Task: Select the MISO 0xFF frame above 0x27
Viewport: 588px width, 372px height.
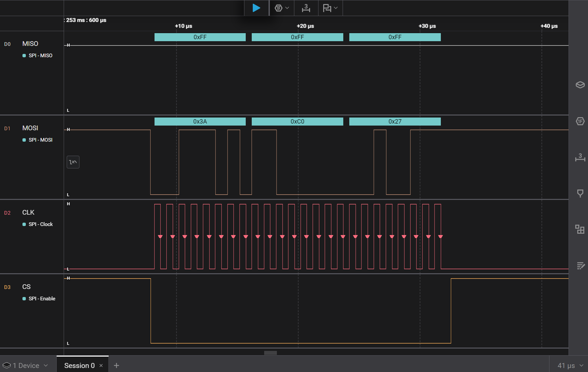Action: pos(395,37)
